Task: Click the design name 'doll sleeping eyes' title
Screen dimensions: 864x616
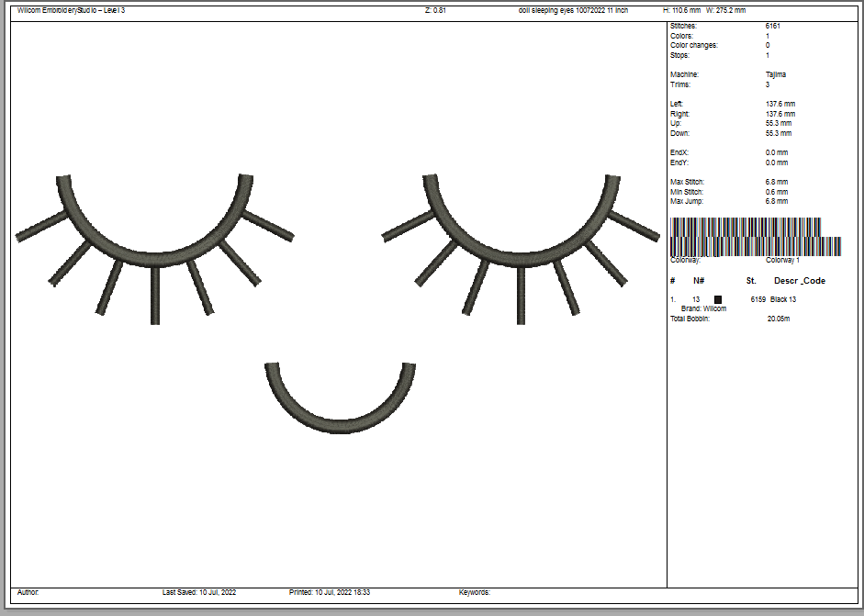Action: [x=573, y=10]
